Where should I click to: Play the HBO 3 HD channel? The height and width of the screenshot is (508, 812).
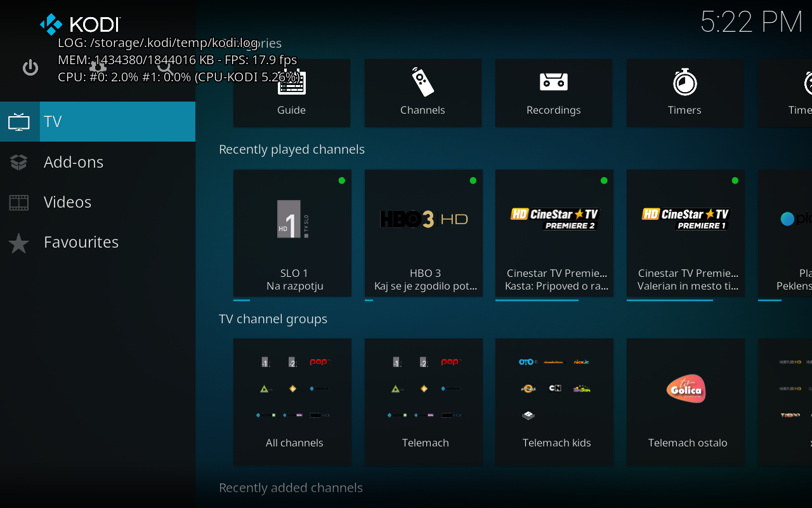[424, 233]
